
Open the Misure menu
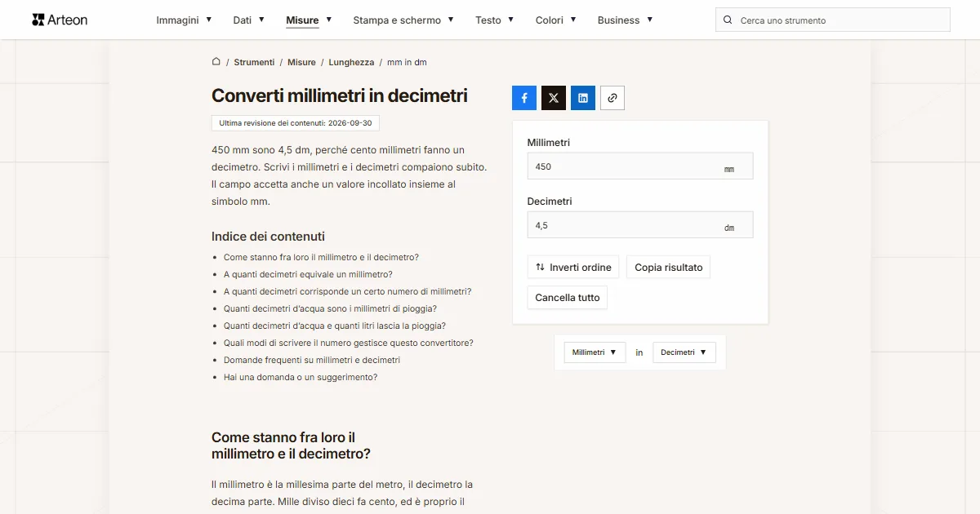click(x=309, y=20)
